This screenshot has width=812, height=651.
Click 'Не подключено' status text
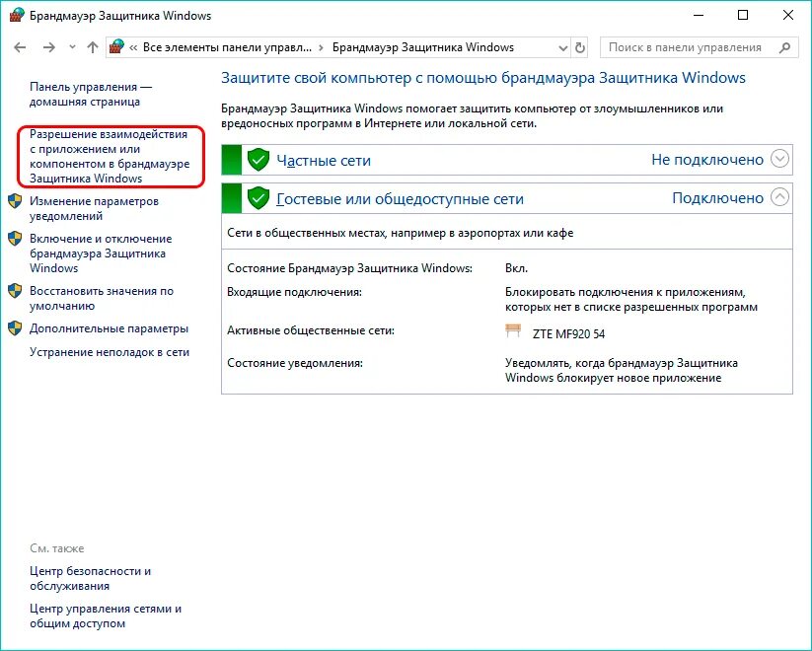707,160
